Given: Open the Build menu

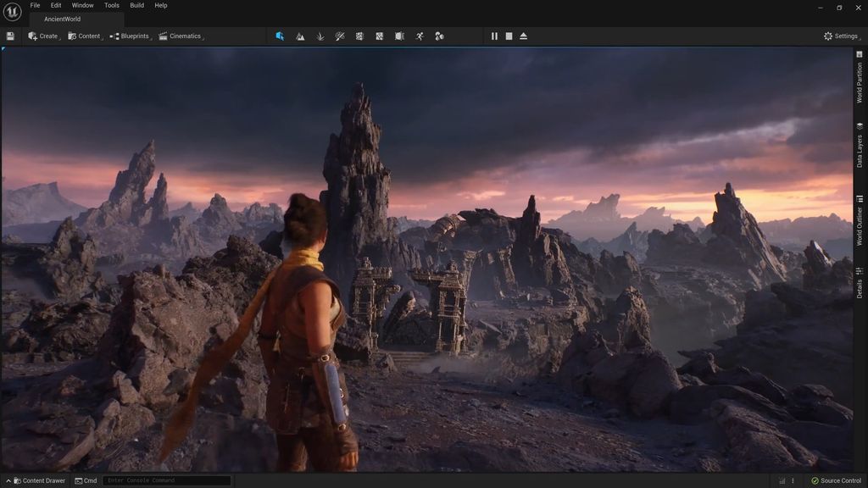Looking at the screenshot, I should tap(135, 5).
